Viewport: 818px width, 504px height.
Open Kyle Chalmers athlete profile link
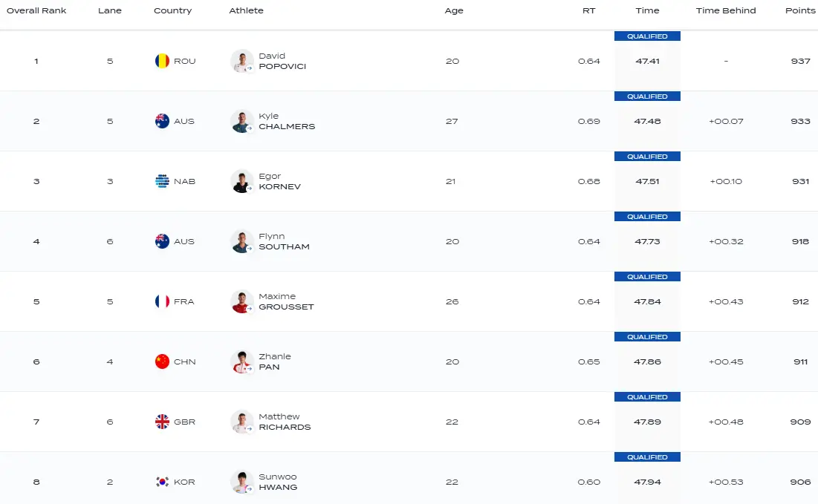pyautogui.click(x=286, y=121)
